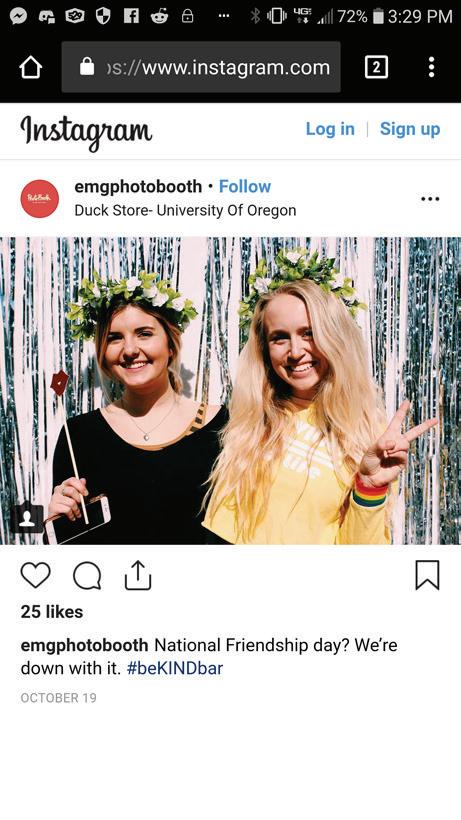The height and width of the screenshot is (820, 461).
Task: Open the Sign up link
Action: (410, 129)
